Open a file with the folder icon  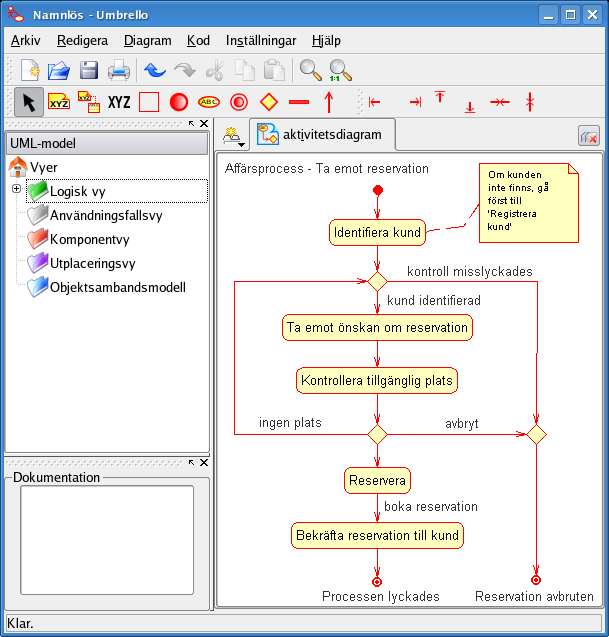(x=59, y=70)
